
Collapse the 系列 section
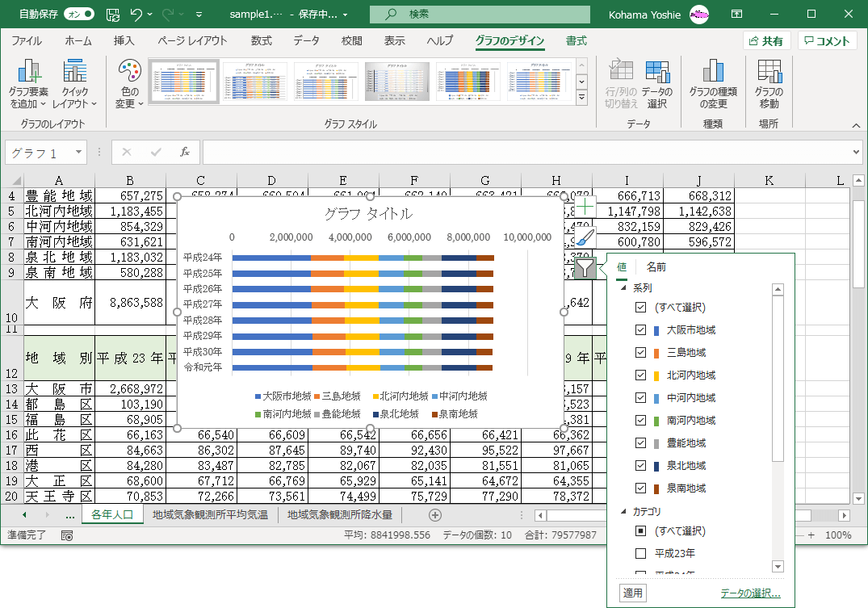coord(623,288)
